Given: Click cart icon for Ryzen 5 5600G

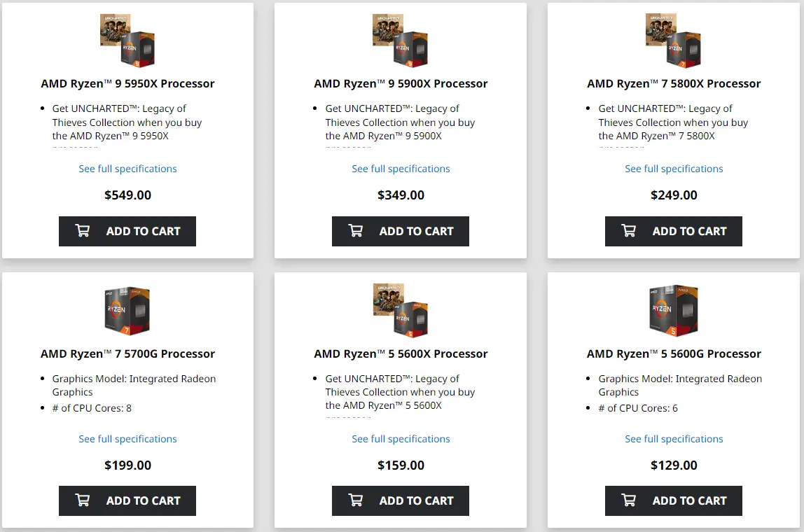Looking at the screenshot, I should click(629, 500).
